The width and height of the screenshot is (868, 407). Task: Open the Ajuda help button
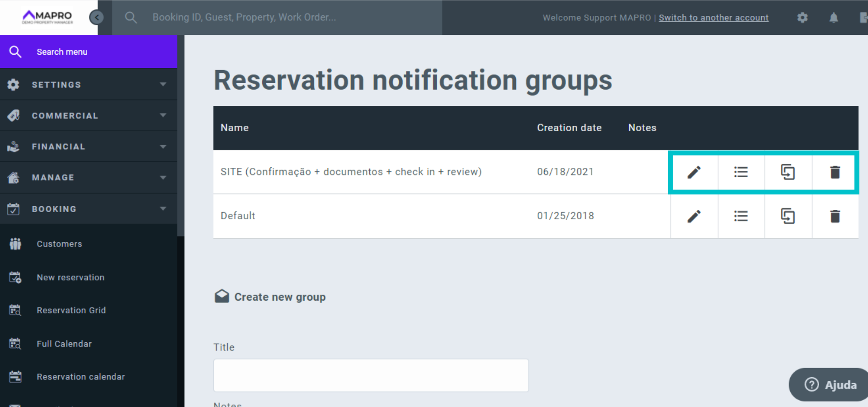pyautogui.click(x=830, y=384)
